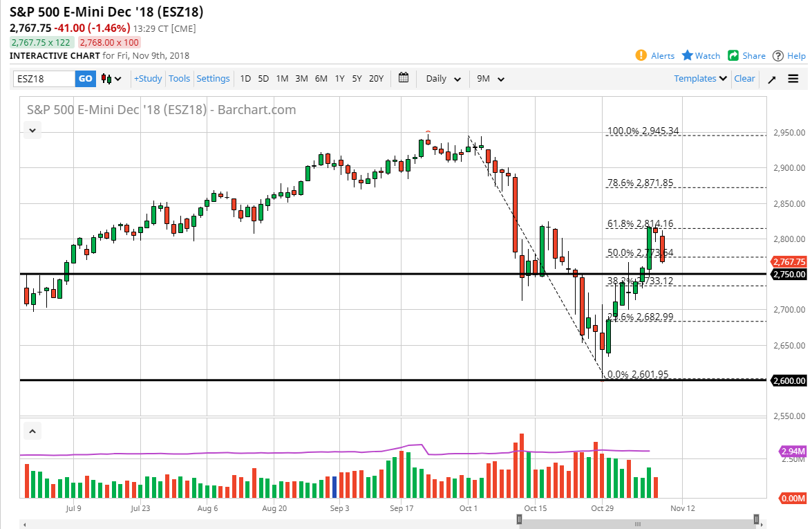Collapse the main price chart panel chevron
The height and width of the screenshot is (529, 812).
[32, 130]
